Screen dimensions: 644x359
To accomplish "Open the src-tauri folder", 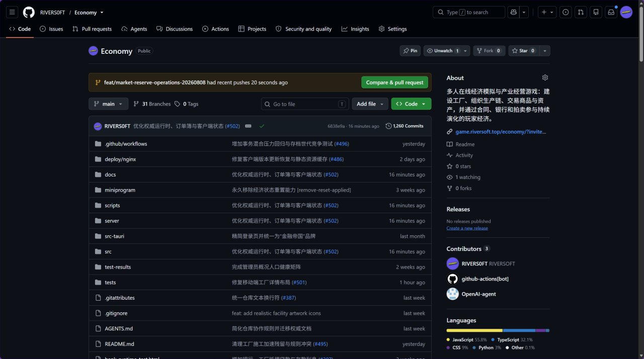I will point(114,236).
